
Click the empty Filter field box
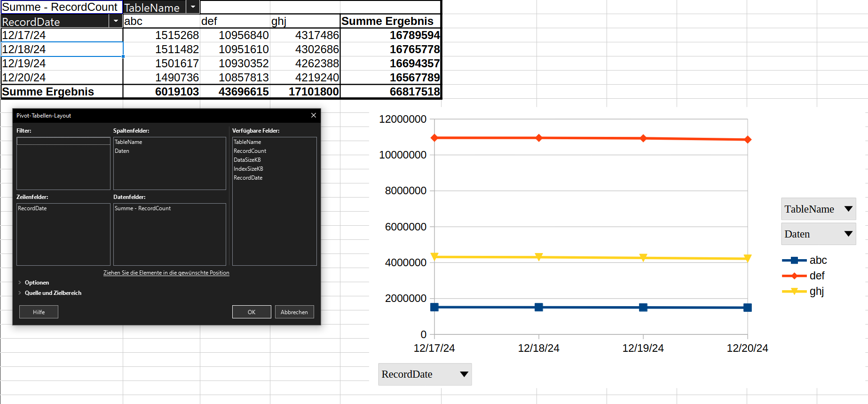click(63, 163)
